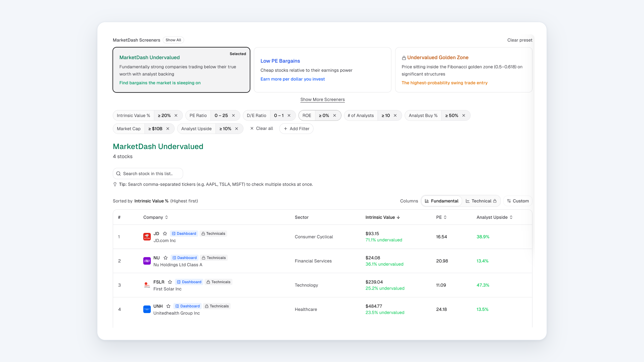Star FSLR to add to watchlist

[x=170, y=282]
